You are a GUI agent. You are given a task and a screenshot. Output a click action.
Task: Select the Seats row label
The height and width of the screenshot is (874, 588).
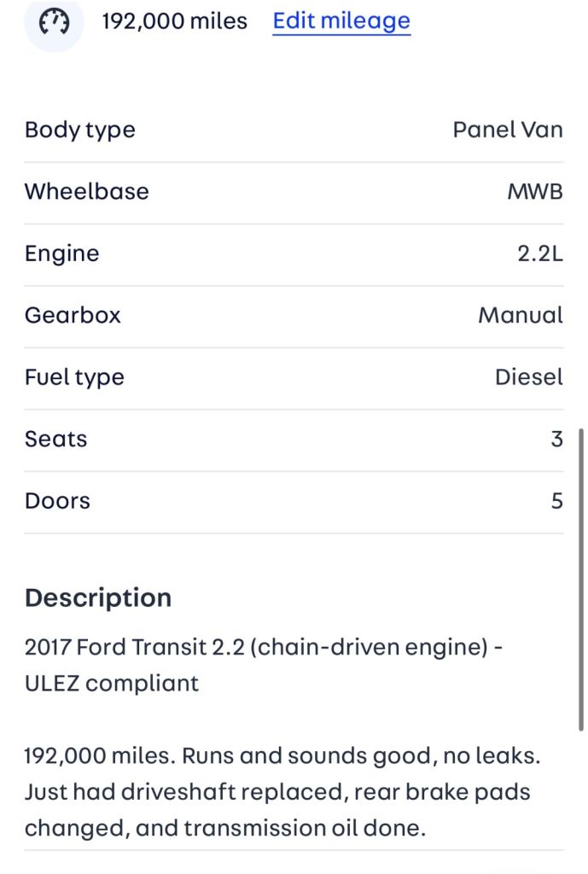[56, 439]
